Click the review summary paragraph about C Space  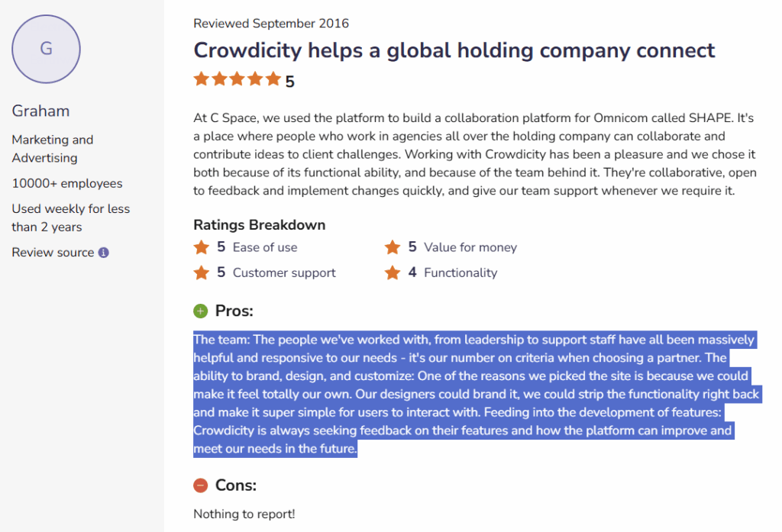tap(466, 154)
